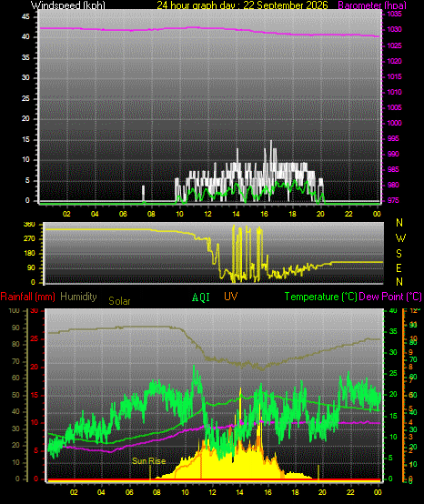The height and width of the screenshot is (504, 424).
Task: Click the Barometer (hpa) legend label
Action: point(372,5)
